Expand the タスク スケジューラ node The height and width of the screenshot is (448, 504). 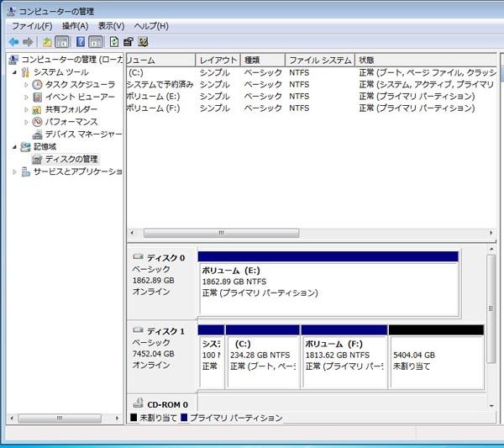pos(26,85)
